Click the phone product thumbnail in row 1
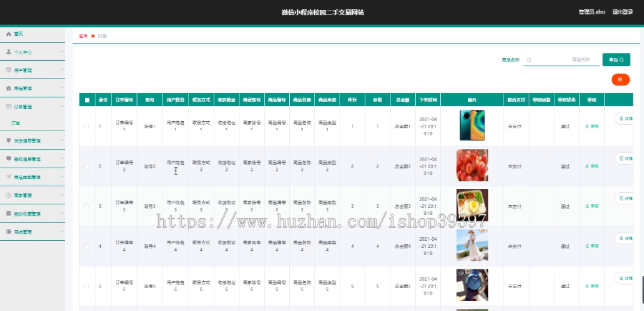The width and height of the screenshot is (644, 311). (x=472, y=125)
